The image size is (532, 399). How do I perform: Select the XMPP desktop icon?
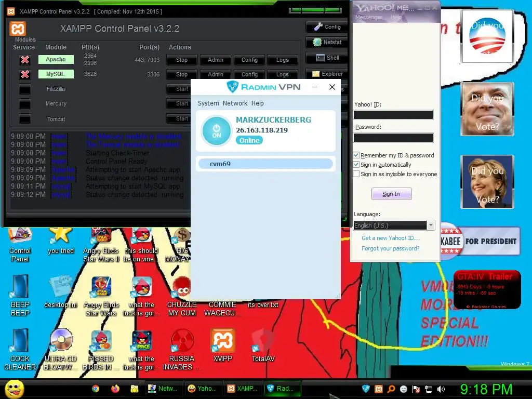pos(222,345)
